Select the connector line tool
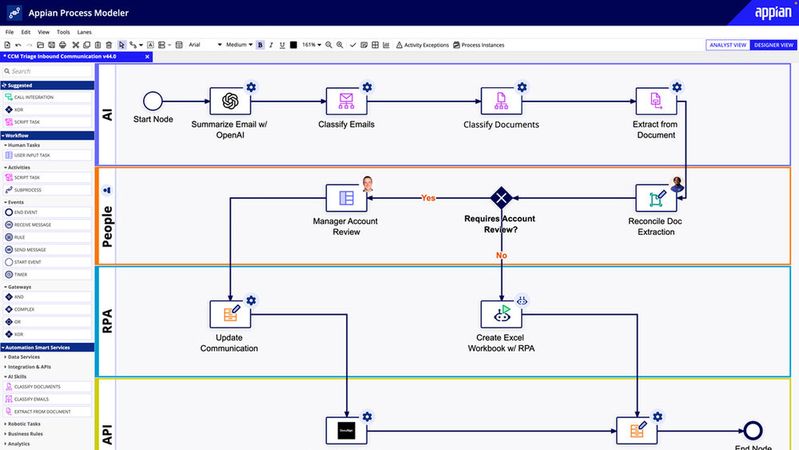This screenshot has height=450, width=799. (133, 45)
